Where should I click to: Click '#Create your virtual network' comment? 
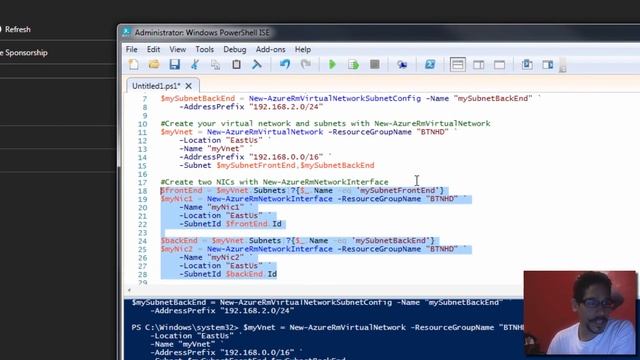click(325, 124)
